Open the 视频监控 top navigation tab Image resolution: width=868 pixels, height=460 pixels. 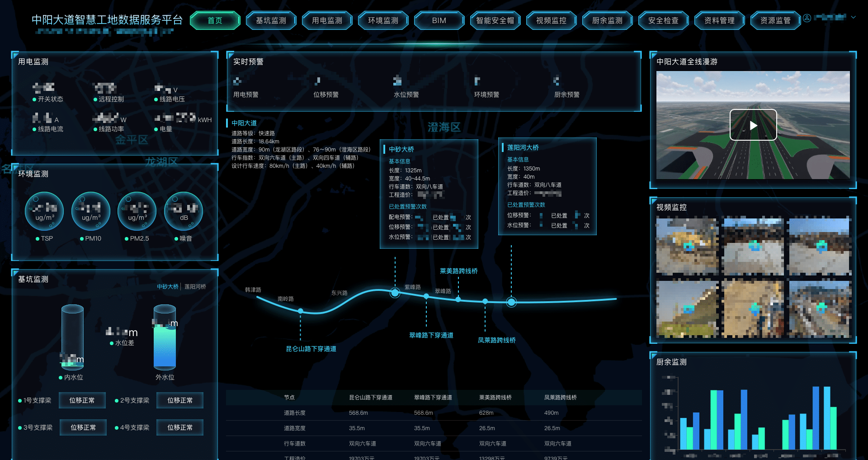tap(552, 20)
